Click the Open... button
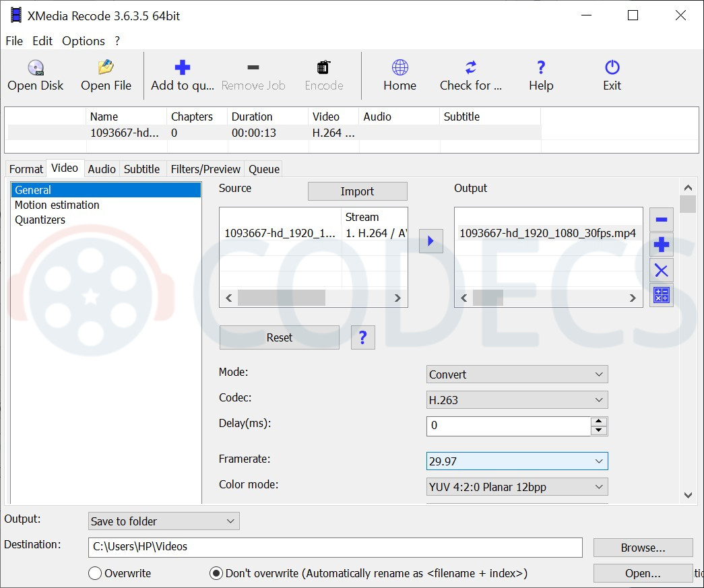The image size is (704, 588). [643, 573]
